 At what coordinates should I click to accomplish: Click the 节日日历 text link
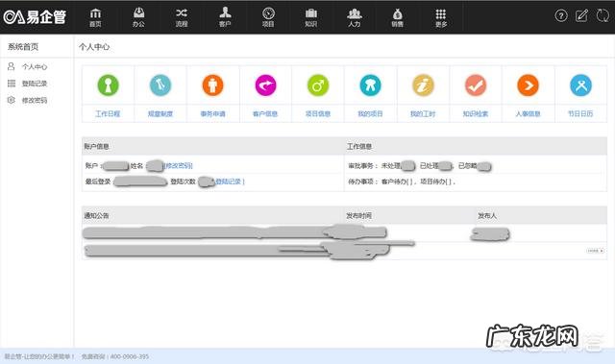(580, 113)
